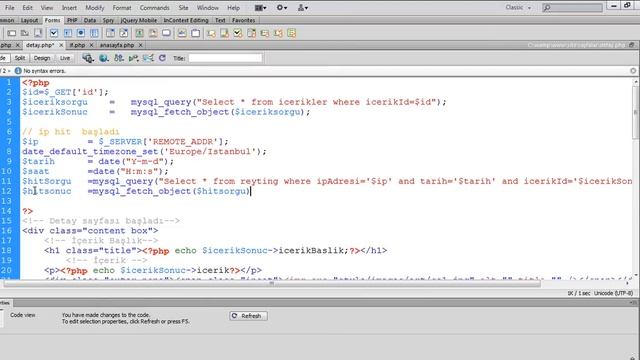
Task: Insert a Fieldset form element
Action: 196,33
